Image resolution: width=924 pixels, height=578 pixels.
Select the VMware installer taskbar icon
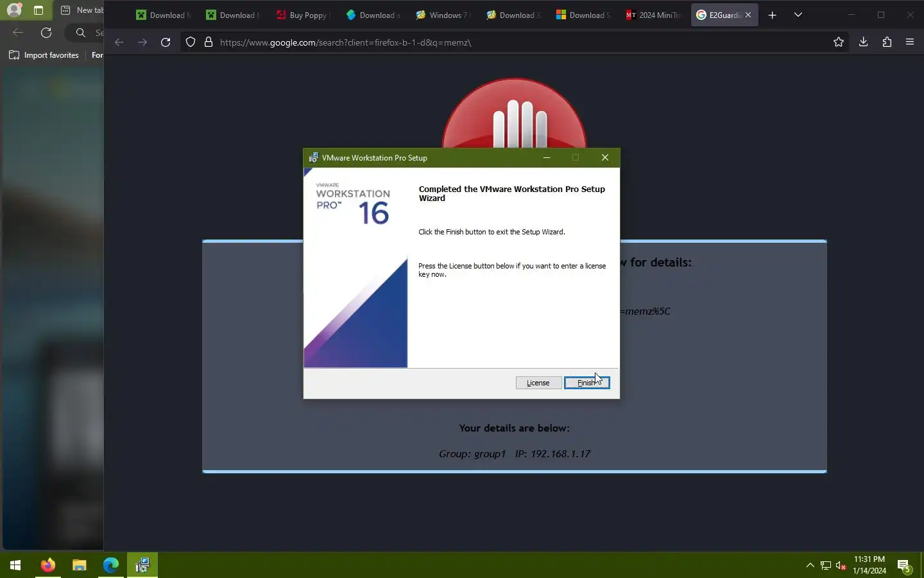pyautogui.click(x=142, y=565)
